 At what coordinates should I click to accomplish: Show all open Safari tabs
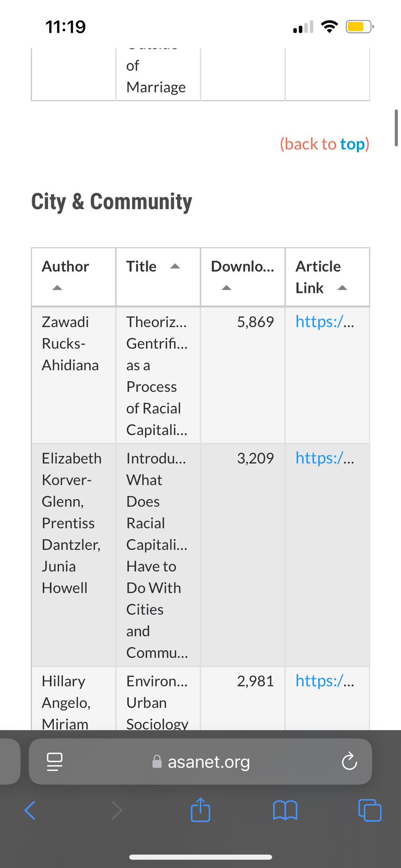coord(370,810)
